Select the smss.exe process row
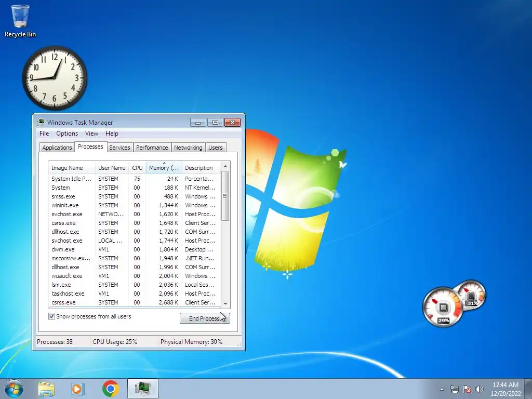The width and height of the screenshot is (532, 399). point(135,196)
